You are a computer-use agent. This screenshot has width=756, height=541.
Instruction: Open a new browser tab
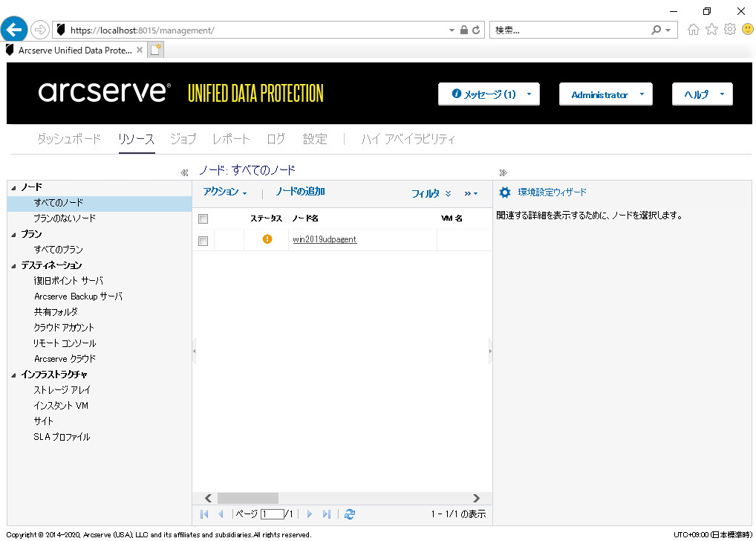(x=156, y=50)
